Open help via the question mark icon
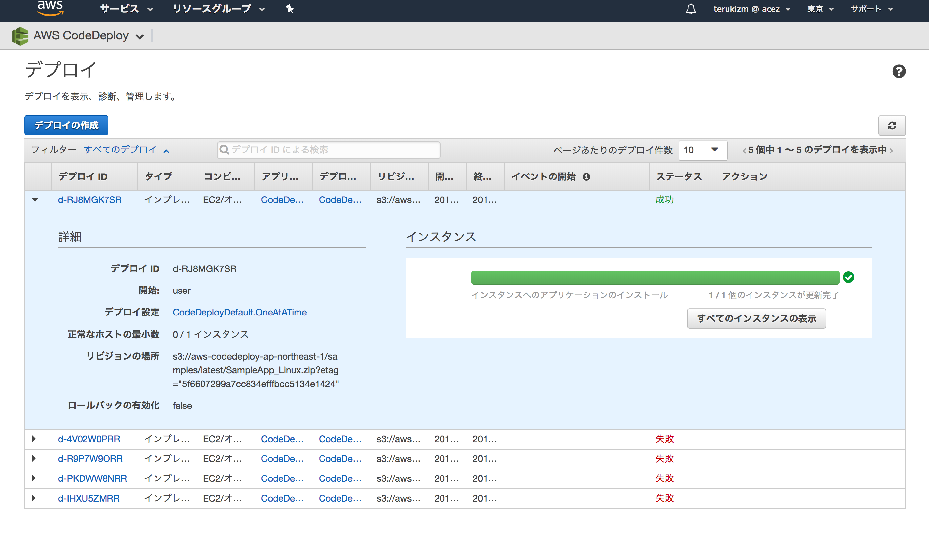The image size is (929, 560). (x=899, y=71)
